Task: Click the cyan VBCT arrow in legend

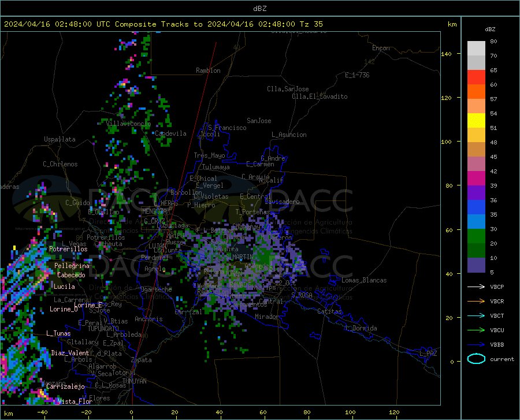Action: point(476,315)
